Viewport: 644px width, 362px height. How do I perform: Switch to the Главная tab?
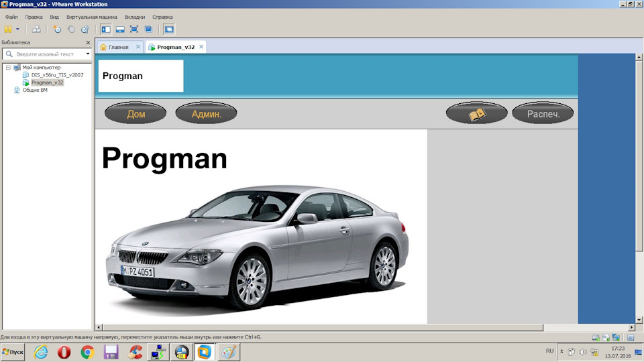tap(118, 47)
